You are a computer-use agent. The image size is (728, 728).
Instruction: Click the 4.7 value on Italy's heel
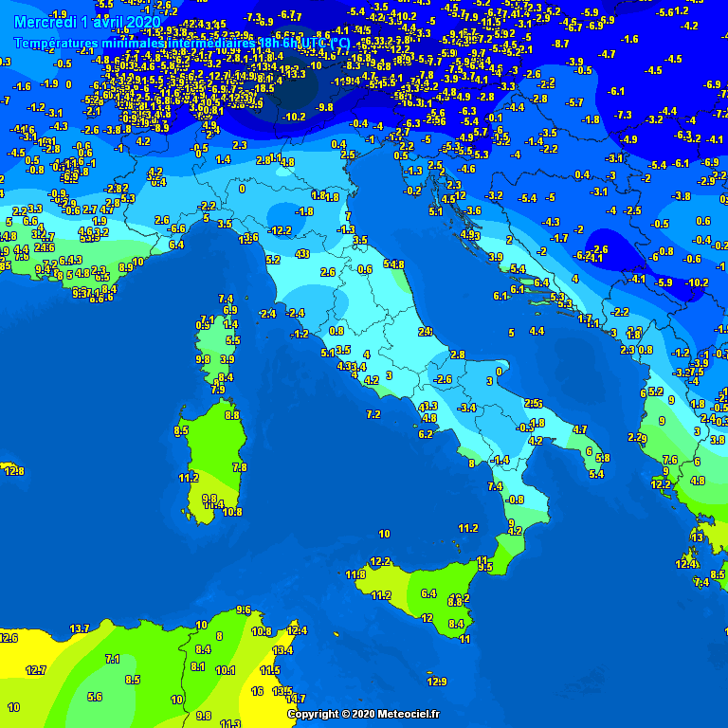tap(580, 429)
